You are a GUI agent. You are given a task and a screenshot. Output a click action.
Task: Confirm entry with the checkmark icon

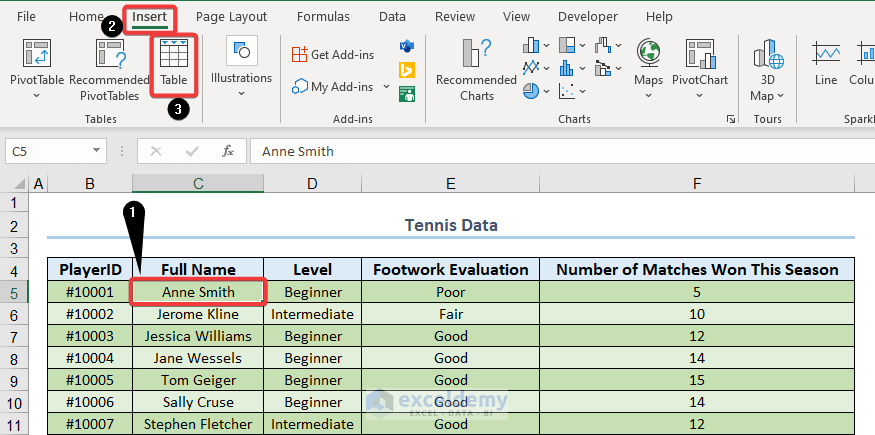pyautogui.click(x=193, y=151)
